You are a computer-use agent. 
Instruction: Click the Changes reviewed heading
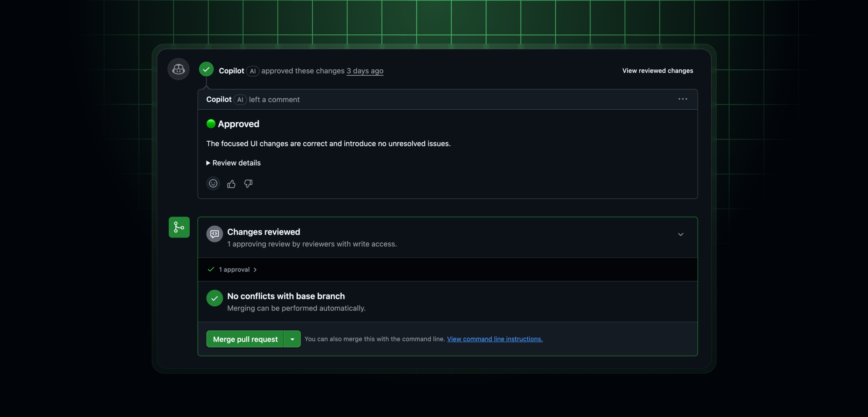coord(264,232)
